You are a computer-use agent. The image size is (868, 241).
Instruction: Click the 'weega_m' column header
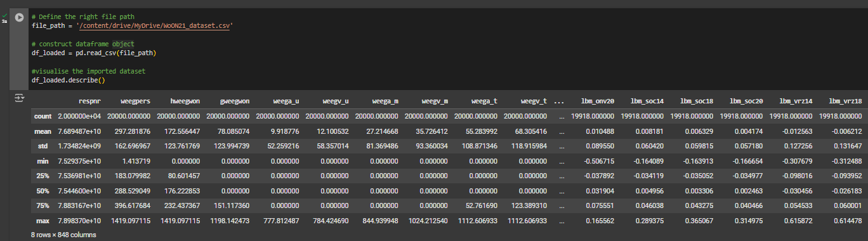tap(385, 101)
